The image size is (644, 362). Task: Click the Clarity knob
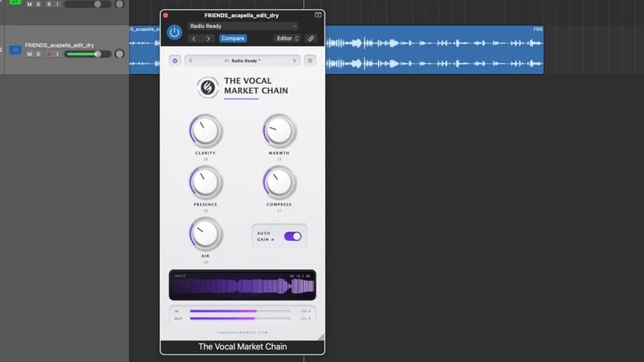(x=205, y=131)
